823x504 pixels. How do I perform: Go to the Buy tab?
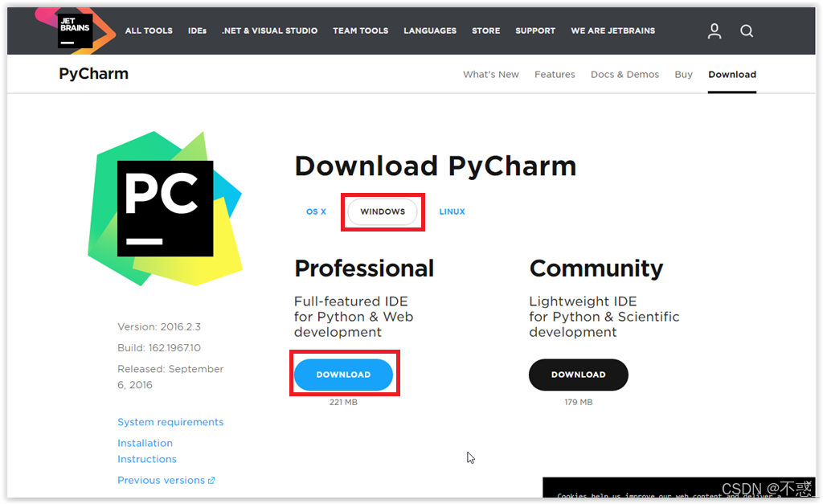683,75
